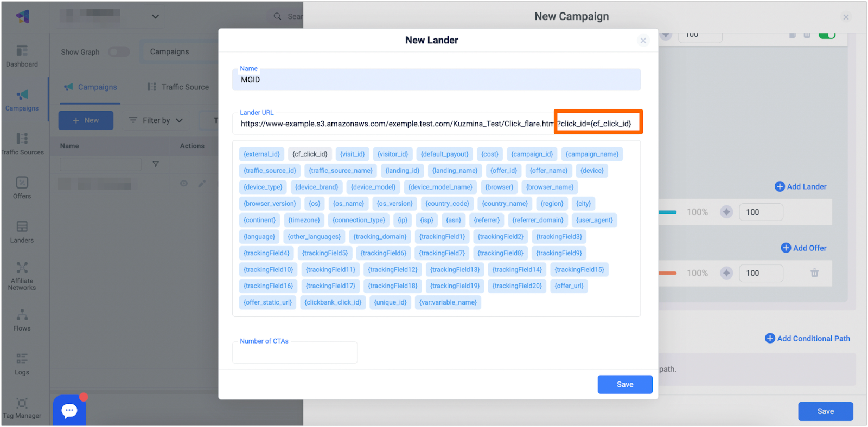
Task: Click the Number of CTAs field
Action: pyautogui.click(x=295, y=353)
